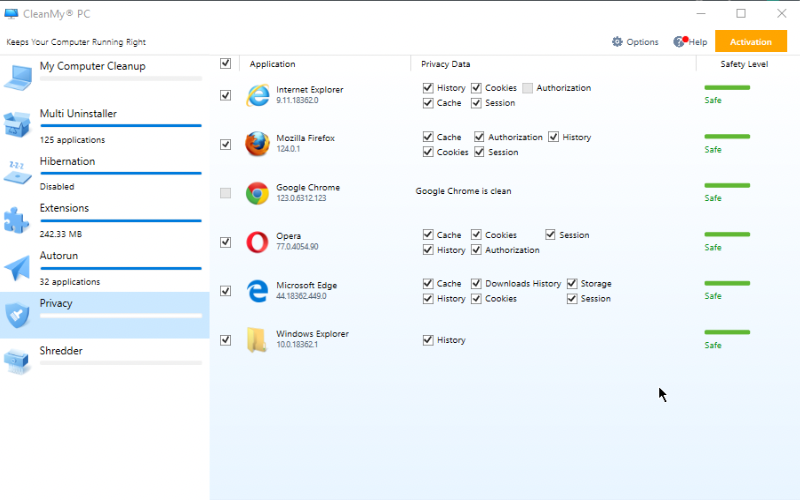Click Microsoft Edge safety level bar
Screen dimensions: 800x500
pyautogui.click(x=727, y=283)
